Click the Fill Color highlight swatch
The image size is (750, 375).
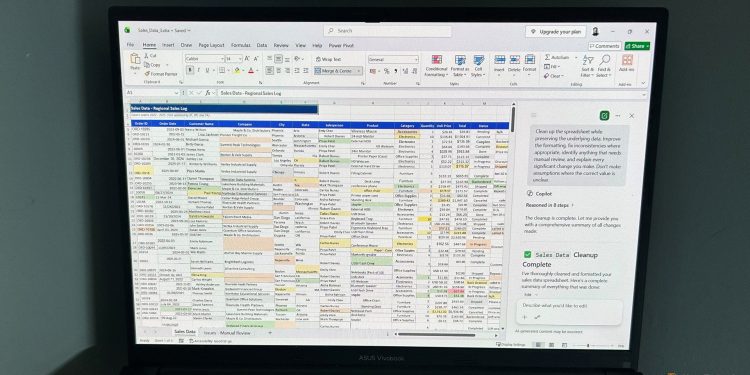pos(236,70)
